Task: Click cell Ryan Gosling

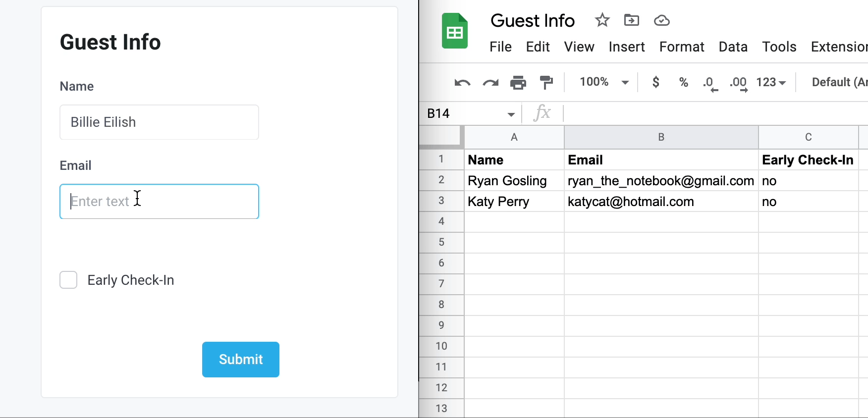Action: (514, 181)
